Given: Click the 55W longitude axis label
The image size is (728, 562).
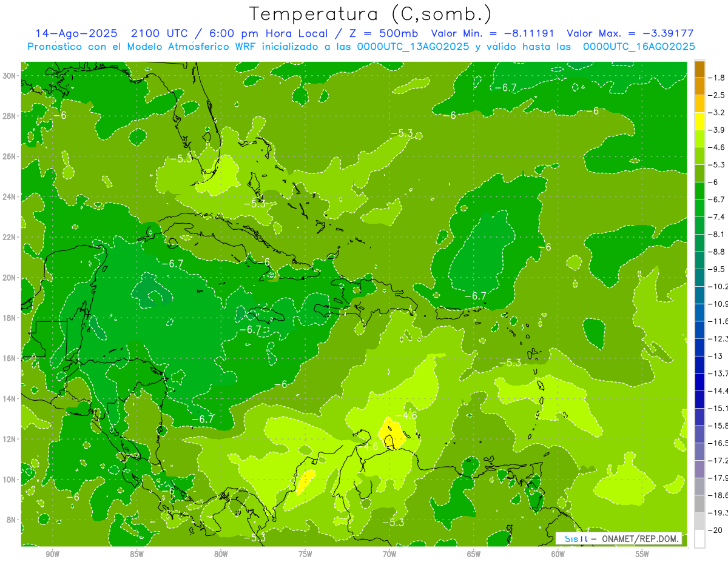Looking at the screenshot, I should pos(642,554).
